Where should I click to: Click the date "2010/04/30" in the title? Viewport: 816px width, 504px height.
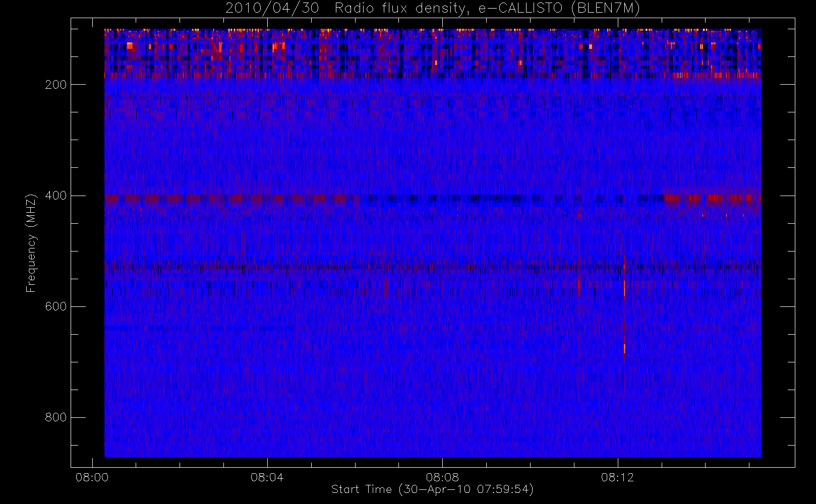click(272, 9)
